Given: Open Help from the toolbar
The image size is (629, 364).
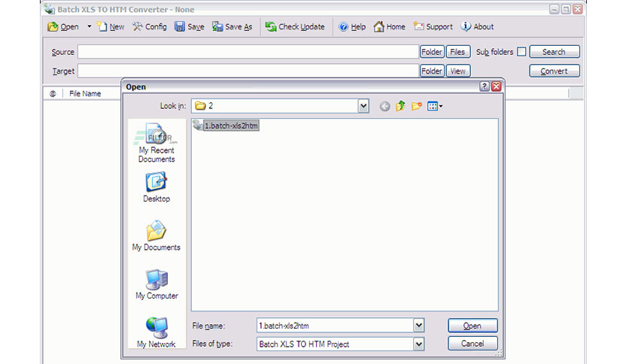Looking at the screenshot, I should (352, 27).
